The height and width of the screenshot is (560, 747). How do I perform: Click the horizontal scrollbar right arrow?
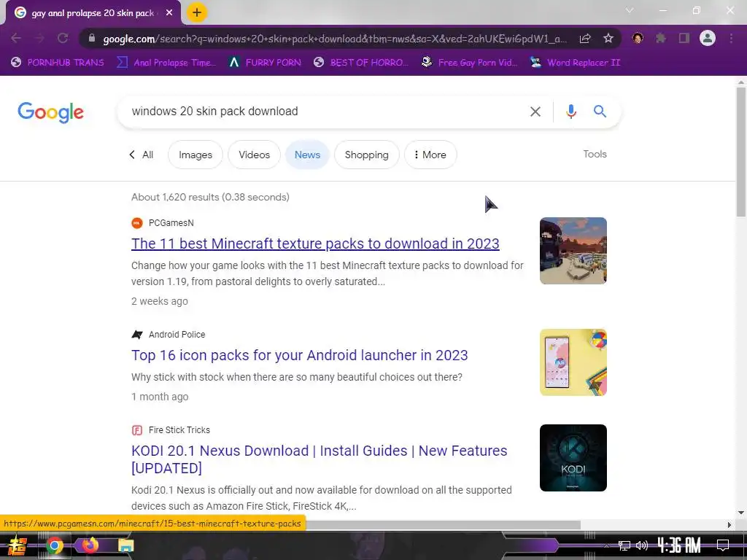pyautogui.click(x=729, y=525)
